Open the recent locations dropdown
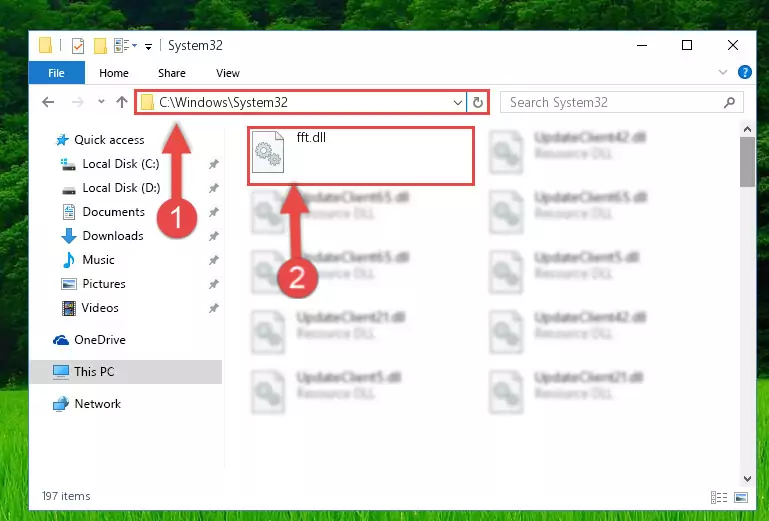The image size is (769, 521). [101, 102]
